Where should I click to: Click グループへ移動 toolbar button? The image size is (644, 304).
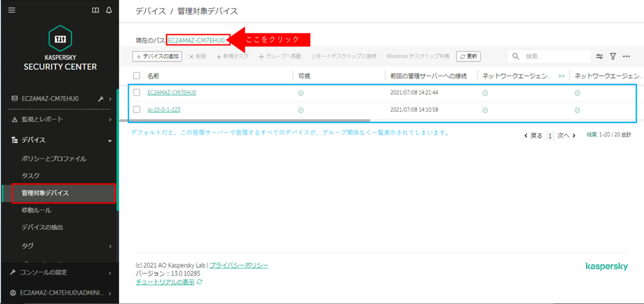click(280, 56)
